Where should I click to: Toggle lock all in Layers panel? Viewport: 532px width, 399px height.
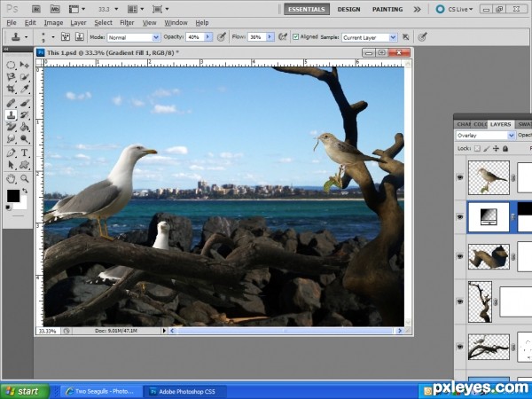coord(505,149)
